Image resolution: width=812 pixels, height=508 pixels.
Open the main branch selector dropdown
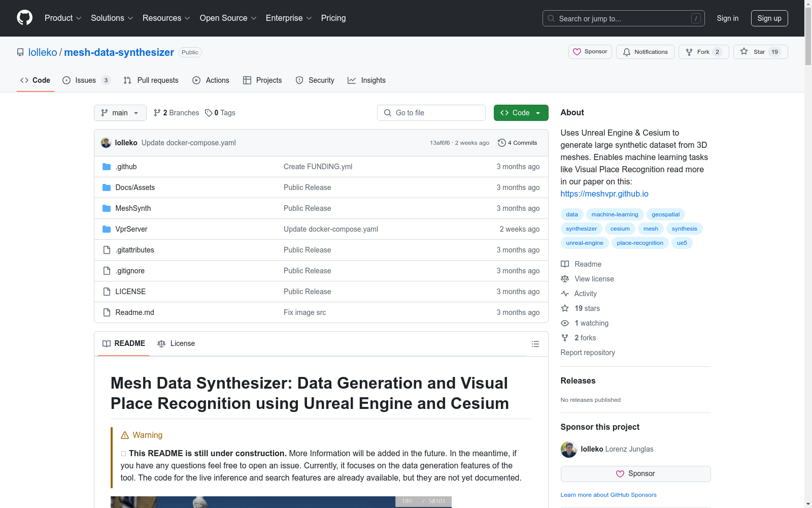pos(120,113)
